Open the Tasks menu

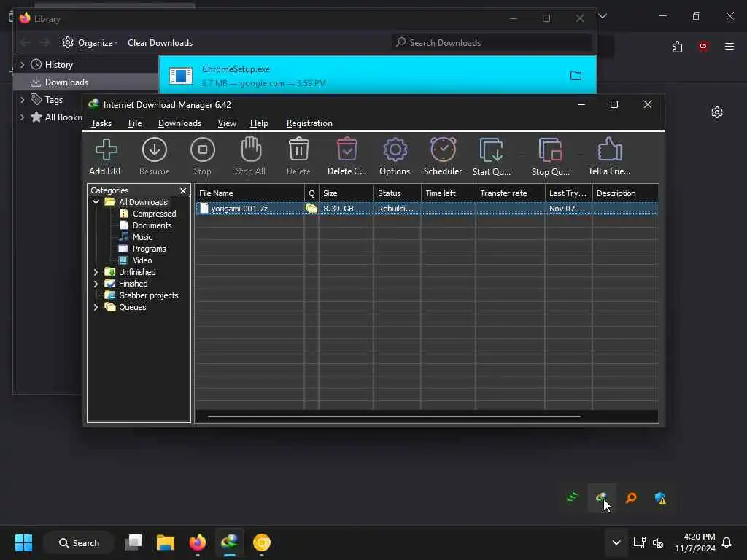[x=101, y=122]
